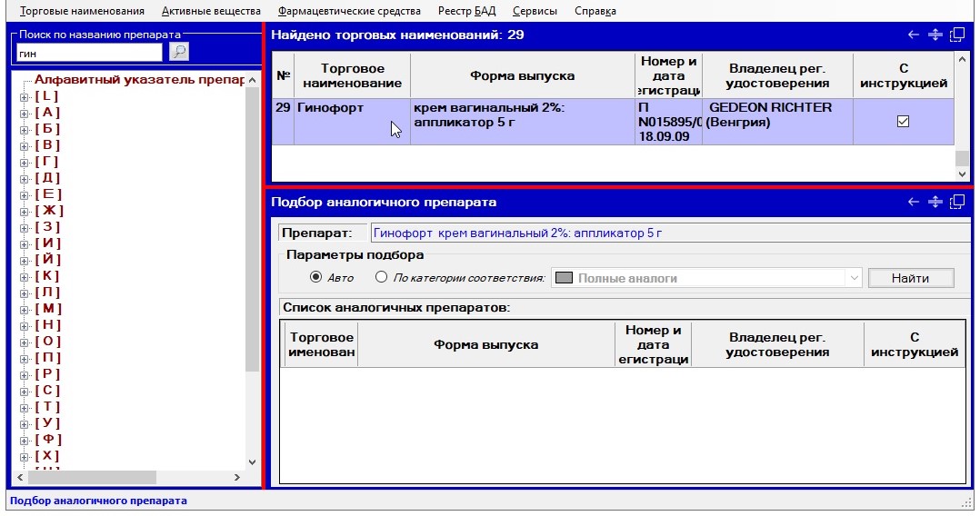Screen dimensions: 980x516
Task: Open the 'Полные аналоги' dropdown
Action: [x=853, y=278]
